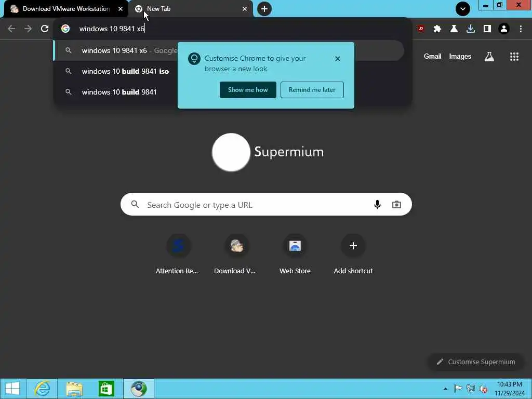Click the Supermium logo circle
The image size is (532, 399).
pos(231,152)
